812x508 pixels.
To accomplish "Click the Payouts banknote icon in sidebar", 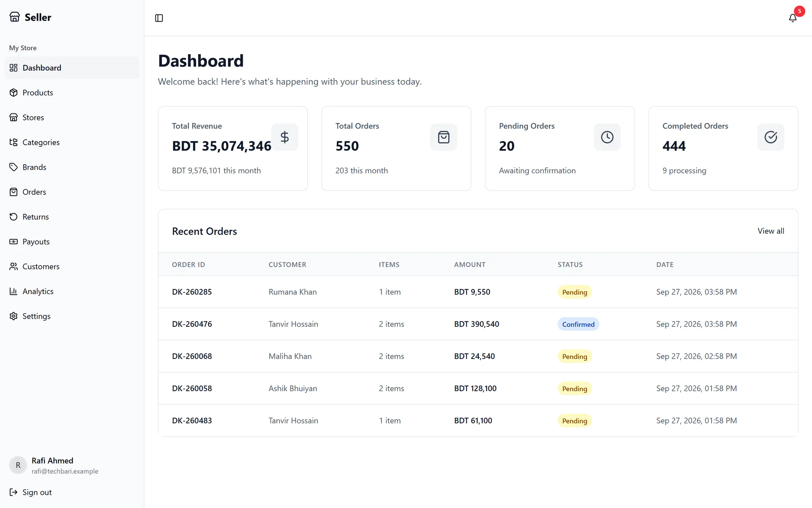I will [14, 242].
